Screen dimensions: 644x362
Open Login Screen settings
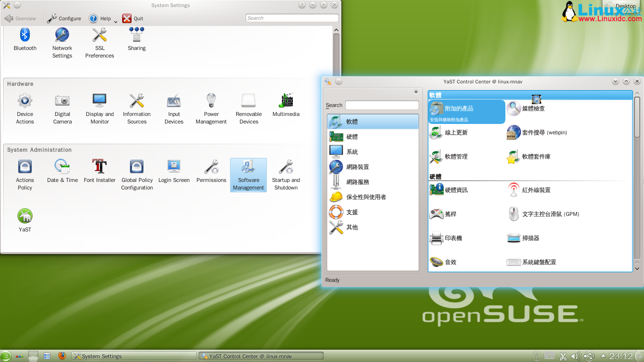tap(174, 172)
